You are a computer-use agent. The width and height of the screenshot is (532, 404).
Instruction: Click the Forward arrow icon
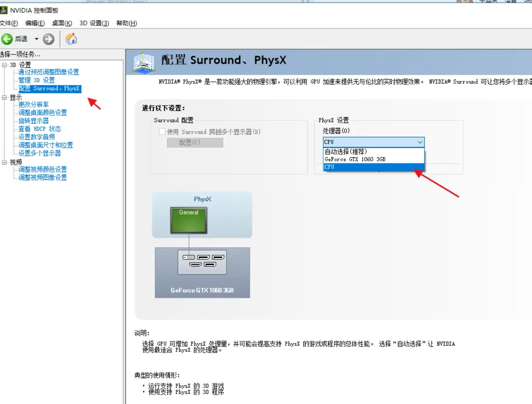(x=48, y=39)
